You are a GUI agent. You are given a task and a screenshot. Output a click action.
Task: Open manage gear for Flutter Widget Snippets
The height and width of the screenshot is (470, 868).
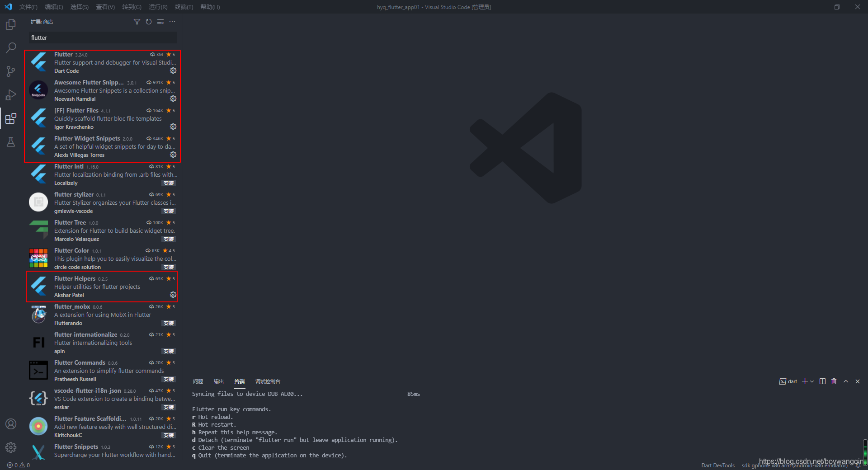(x=173, y=155)
